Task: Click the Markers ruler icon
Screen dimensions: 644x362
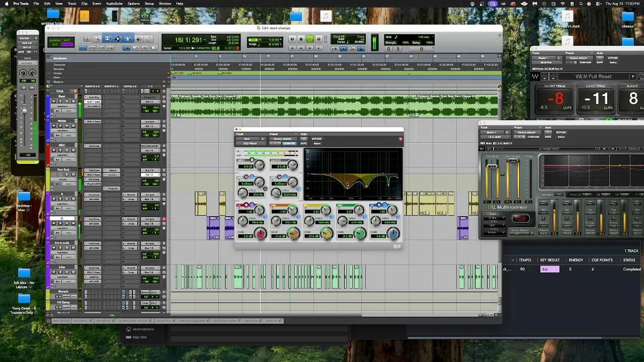Action: pos(49,81)
